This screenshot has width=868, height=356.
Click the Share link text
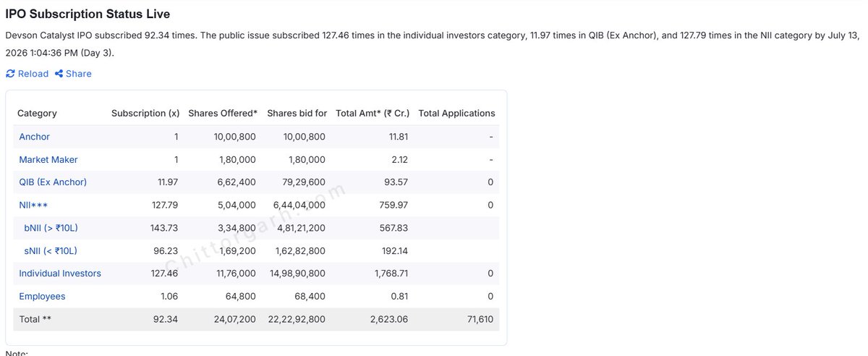click(x=79, y=74)
